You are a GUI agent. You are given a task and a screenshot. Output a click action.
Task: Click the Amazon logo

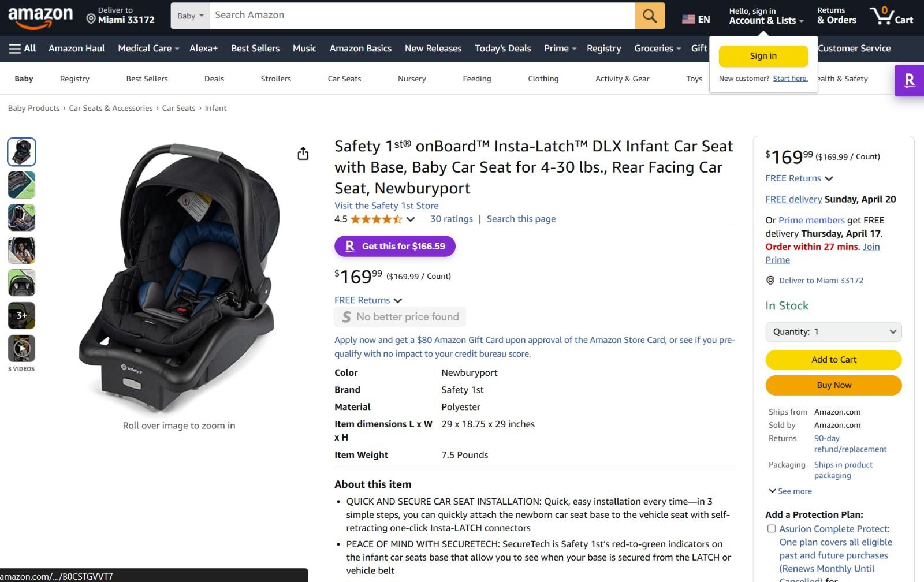(40, 16)
